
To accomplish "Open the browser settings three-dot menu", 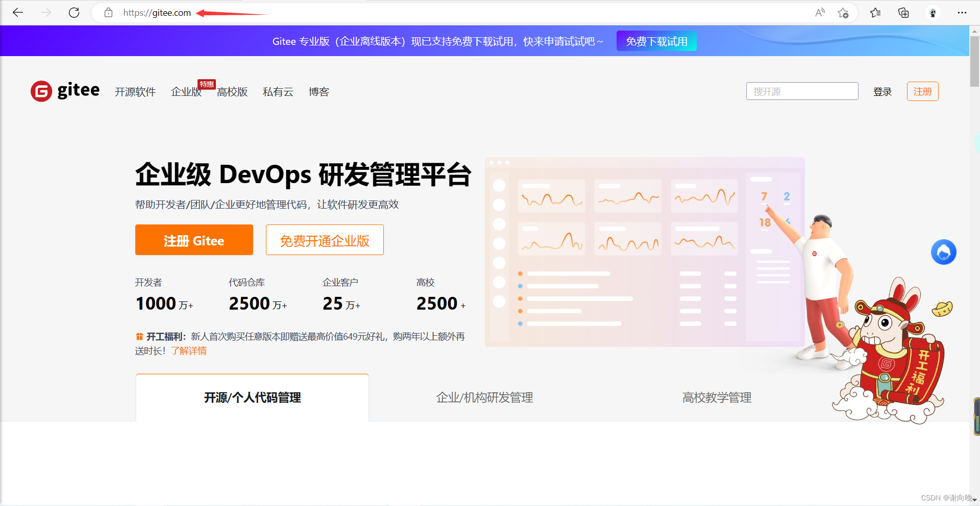I will click(x=962, y=13).
